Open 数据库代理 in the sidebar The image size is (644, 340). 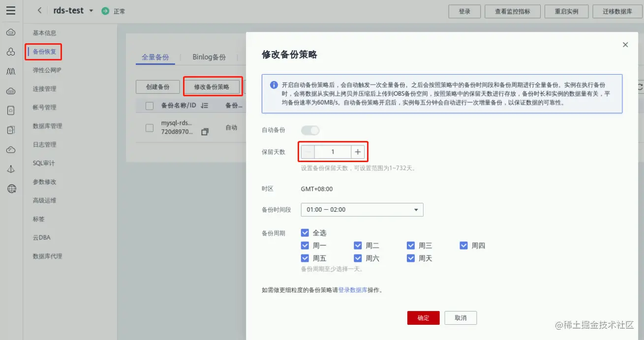tap(47, 256)
